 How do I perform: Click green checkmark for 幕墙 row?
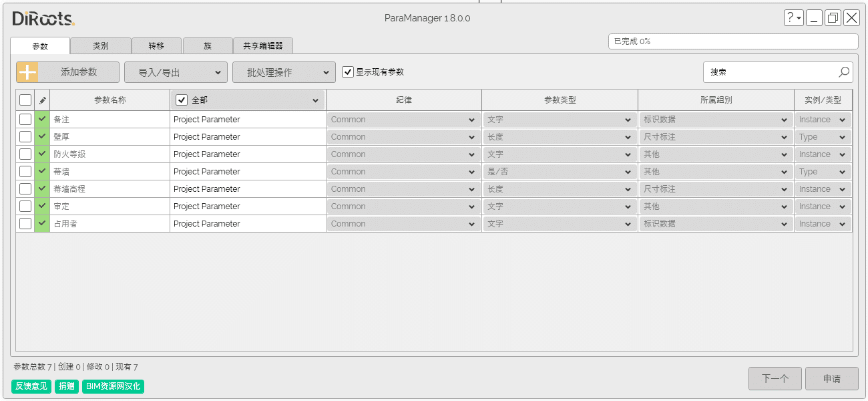(42, 171)
